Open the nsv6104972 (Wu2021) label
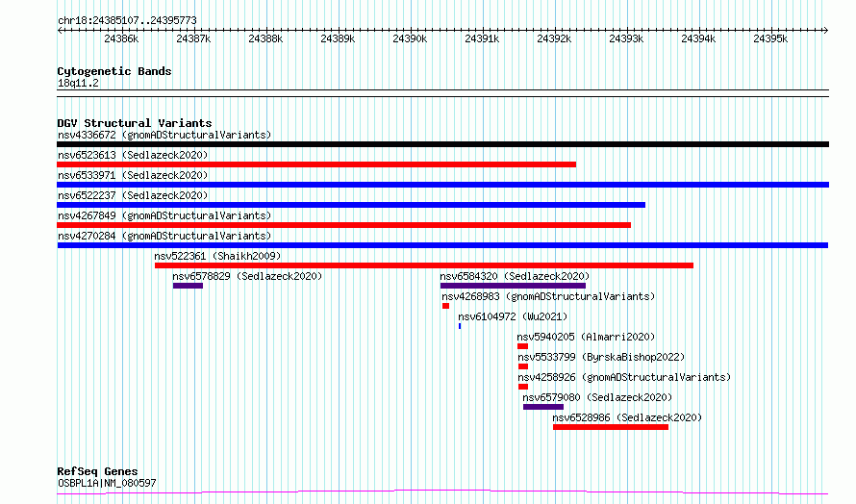Viewport: 856px width, 504px height. click(x=513, y=316)
